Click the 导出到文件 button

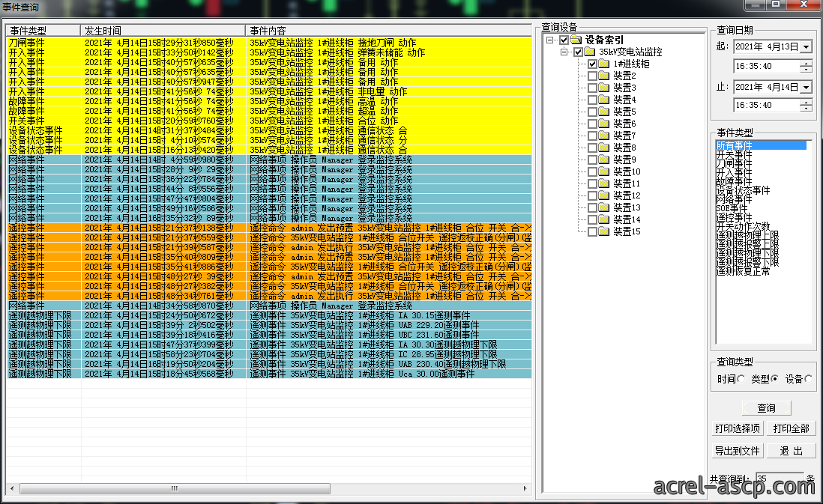[737, 451]
